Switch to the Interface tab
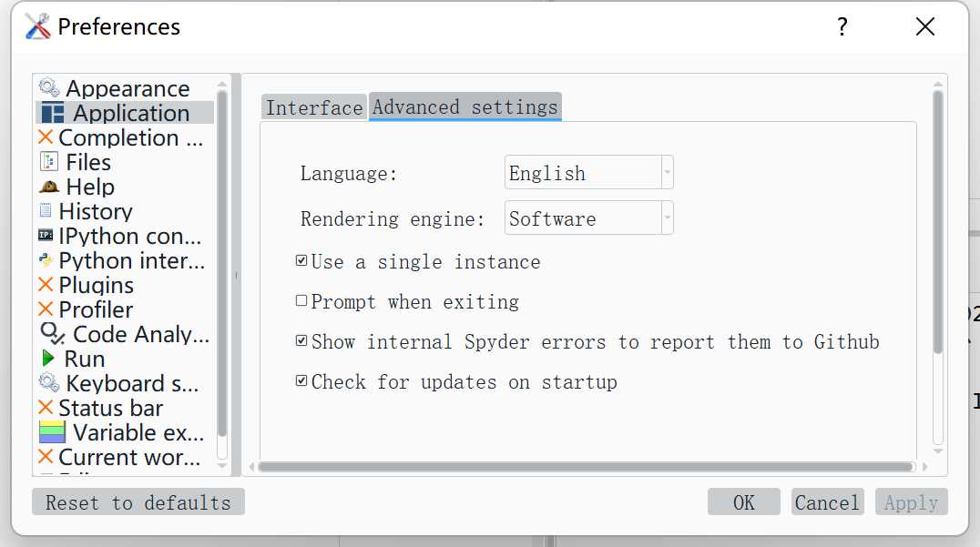The height and width of the screenshot is (547, 980). 313,106
